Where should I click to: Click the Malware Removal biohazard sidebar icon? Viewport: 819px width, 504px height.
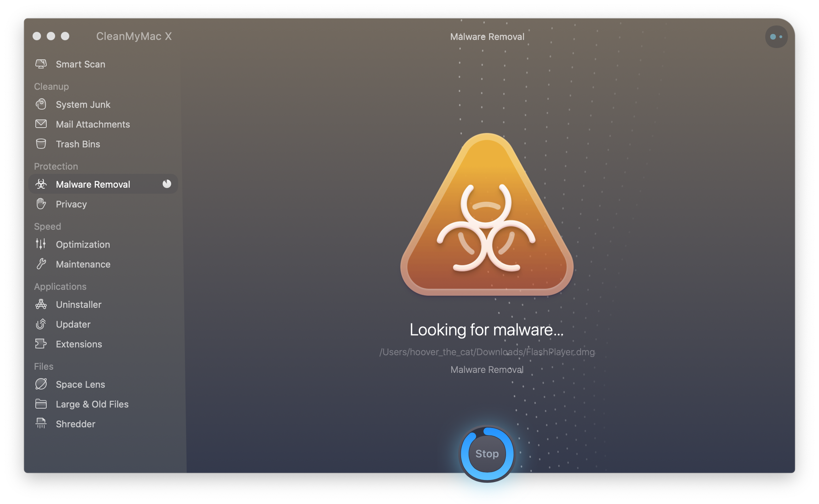pos(41,184)
